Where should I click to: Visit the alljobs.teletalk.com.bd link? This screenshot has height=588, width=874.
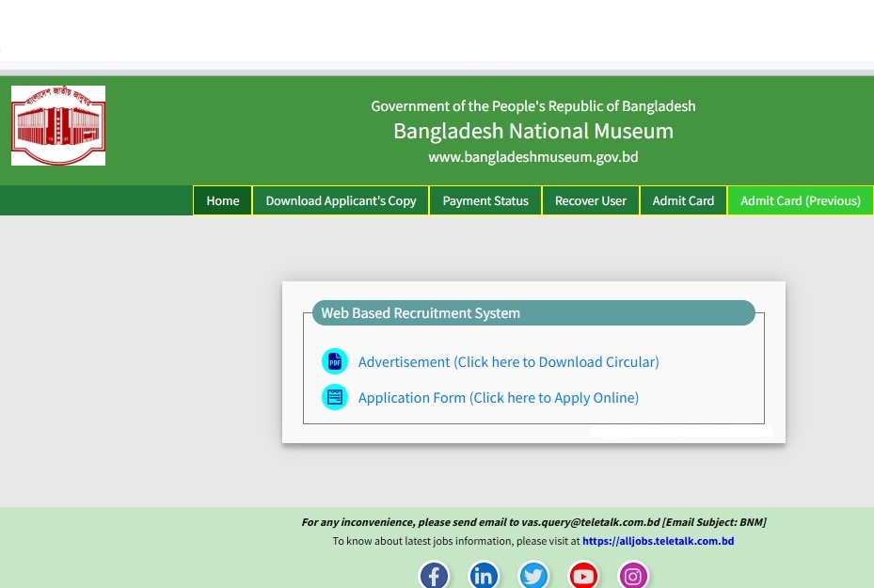[x=658, y=541]
